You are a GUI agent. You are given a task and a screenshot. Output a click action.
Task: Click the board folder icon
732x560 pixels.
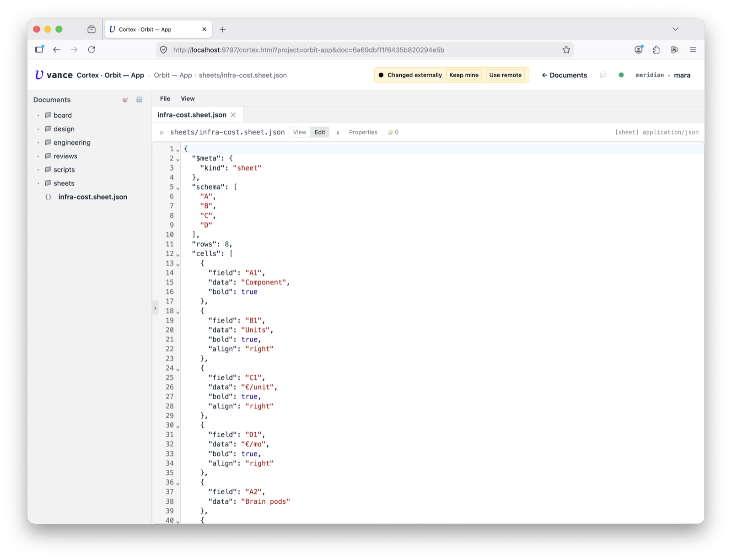pyautogui.click(x=48, y=115)
